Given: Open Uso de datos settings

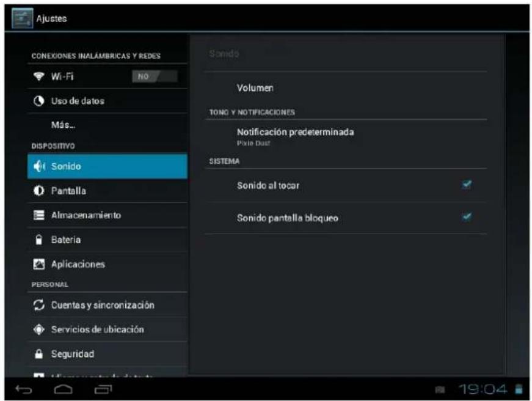Looking at the screenshot, I should tap(107, 101).
